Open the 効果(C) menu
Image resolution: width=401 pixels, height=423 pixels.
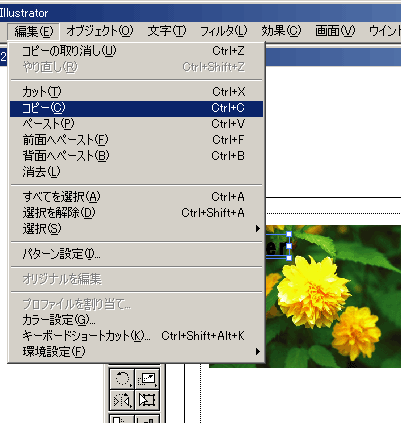(x=281, y=31)
